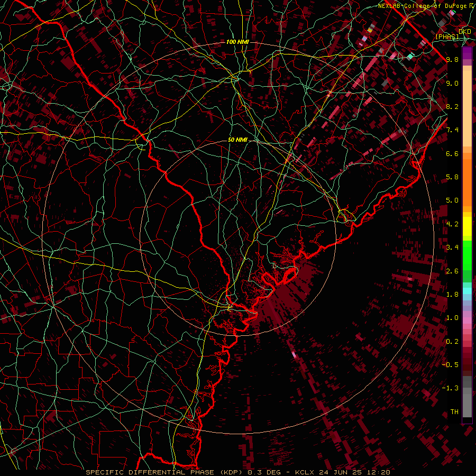Click the "24 JUN 25 12:20" timestamp

pos(354,472)
